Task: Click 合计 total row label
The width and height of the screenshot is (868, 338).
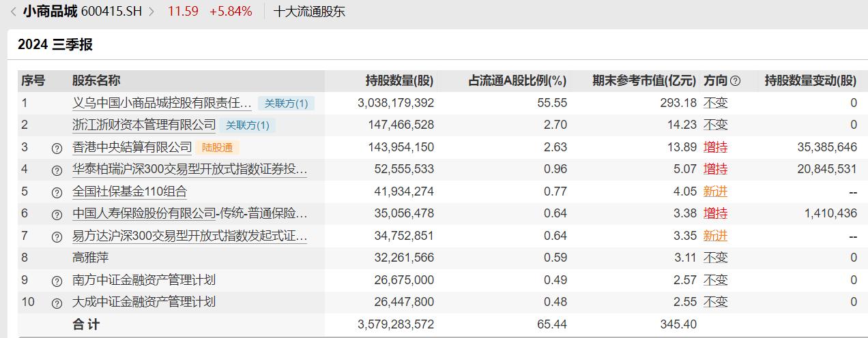Action: 86,324
